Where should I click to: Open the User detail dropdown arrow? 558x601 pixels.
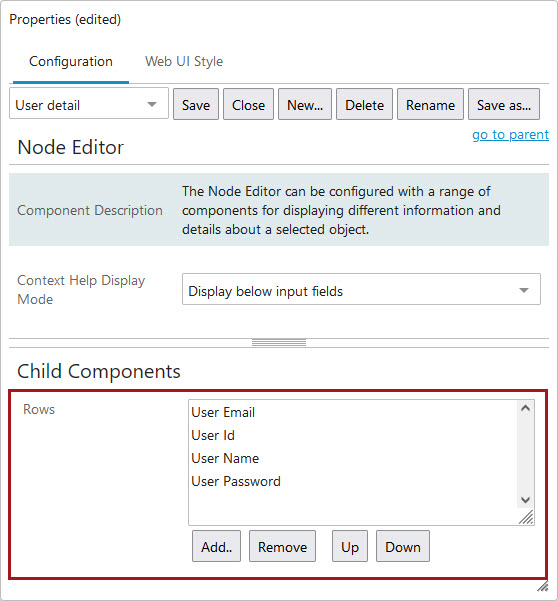pos(152,104)
